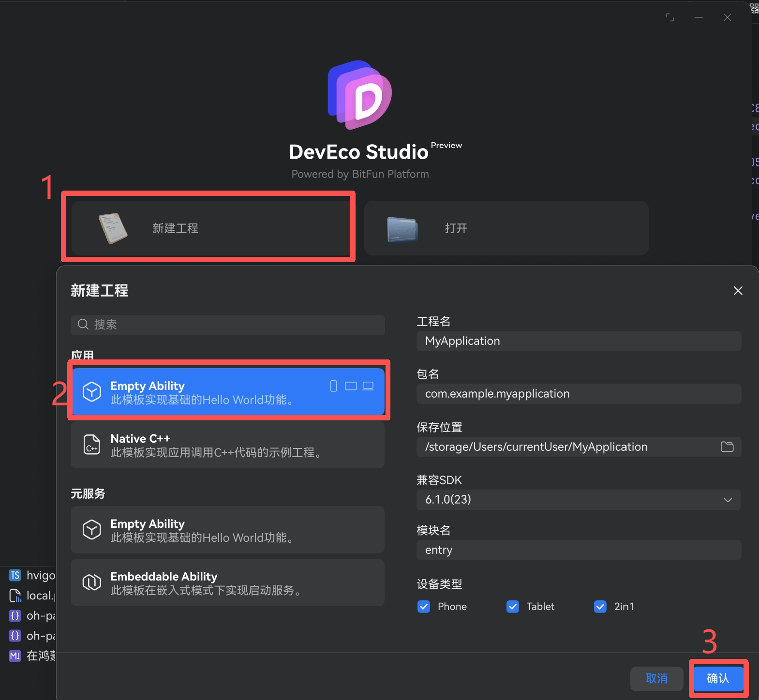The width and height of the screenshot is (759, 700).
Task: Click the 2in1 checkbox label text
Action: pos(624,607)
